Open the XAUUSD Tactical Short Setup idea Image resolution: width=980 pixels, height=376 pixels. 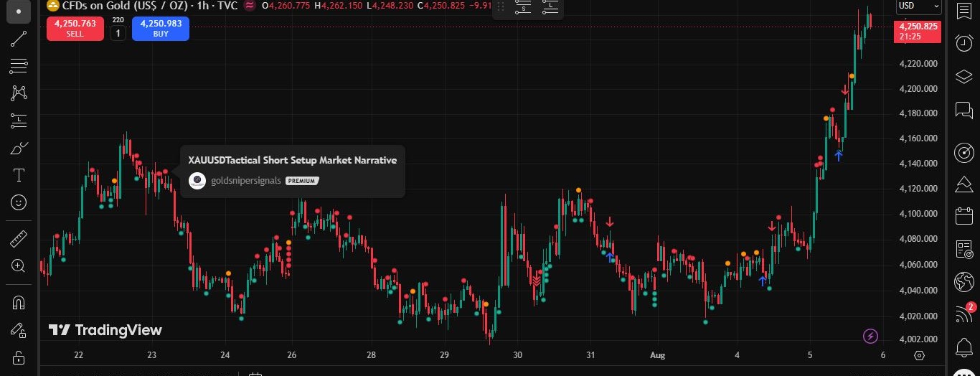pyautogui.click(x=293, y=160)
